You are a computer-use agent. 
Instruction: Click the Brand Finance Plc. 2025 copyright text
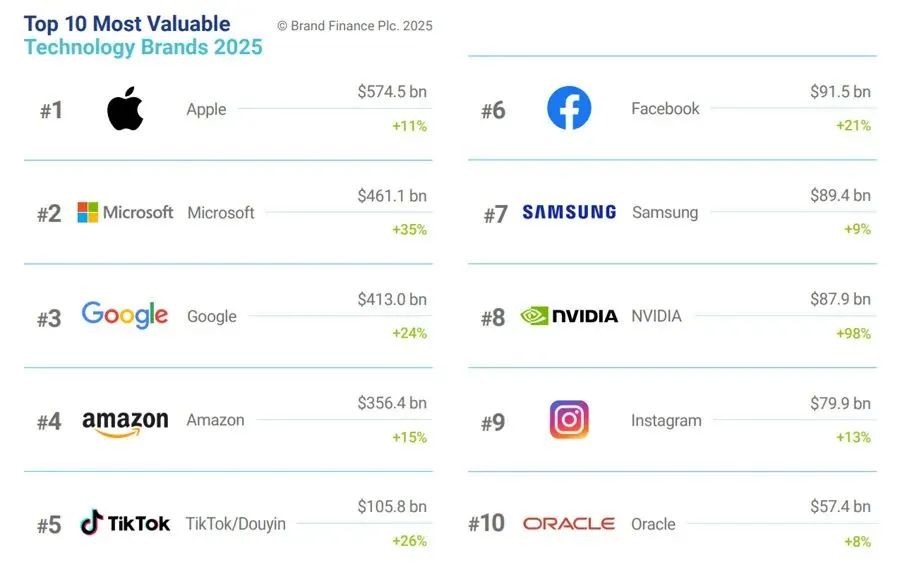coord(355,26)
